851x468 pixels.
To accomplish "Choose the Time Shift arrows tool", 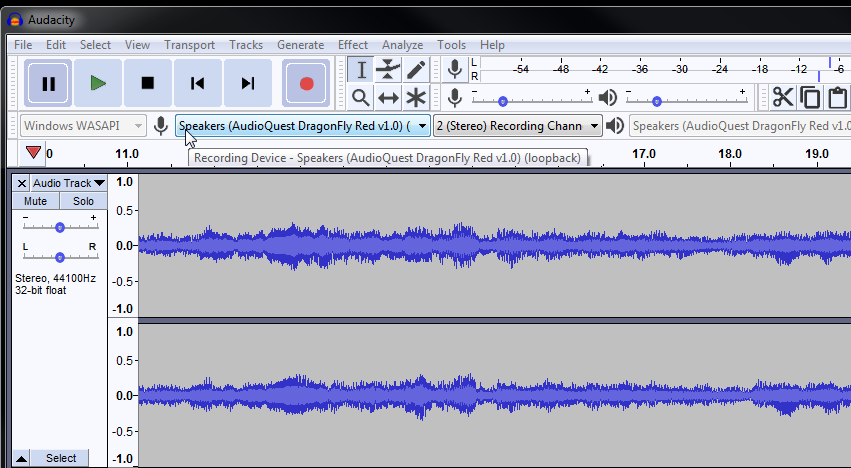I will point(388,98).
